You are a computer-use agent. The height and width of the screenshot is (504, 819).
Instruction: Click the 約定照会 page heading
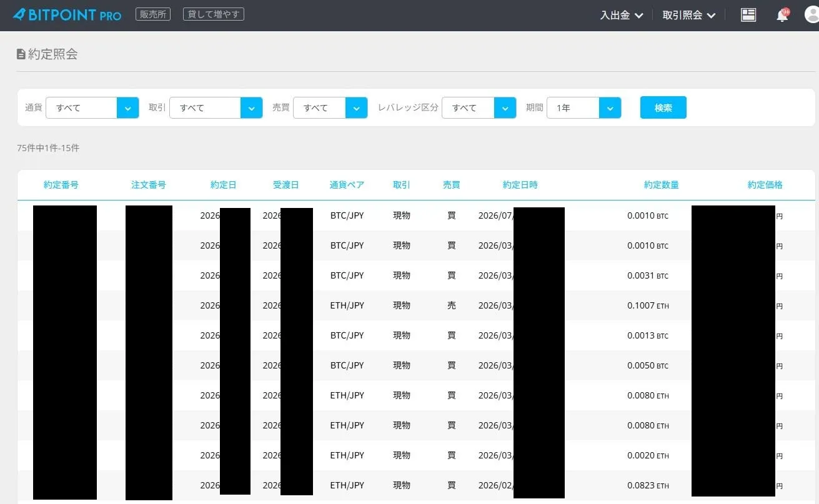tap(47, 54)
